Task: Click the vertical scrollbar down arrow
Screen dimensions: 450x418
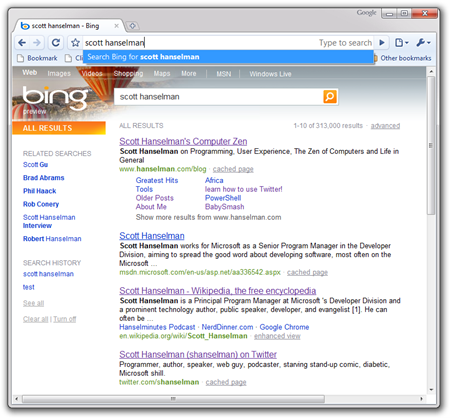Action: (x=431, y=389)
